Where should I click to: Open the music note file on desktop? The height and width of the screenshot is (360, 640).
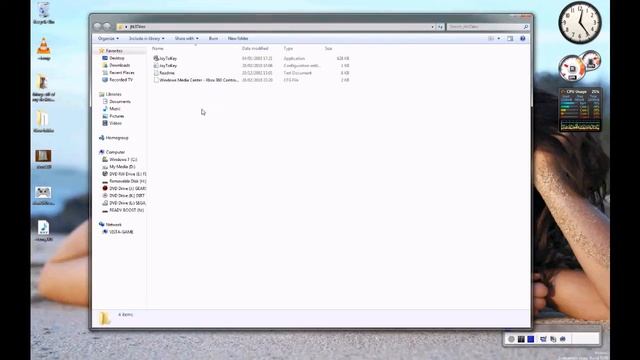pos(43,231)
